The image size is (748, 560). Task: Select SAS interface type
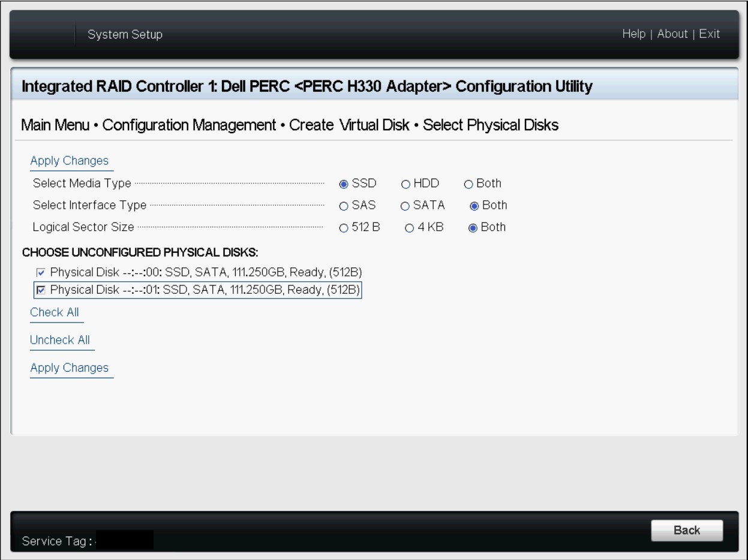tap(344, 206)
